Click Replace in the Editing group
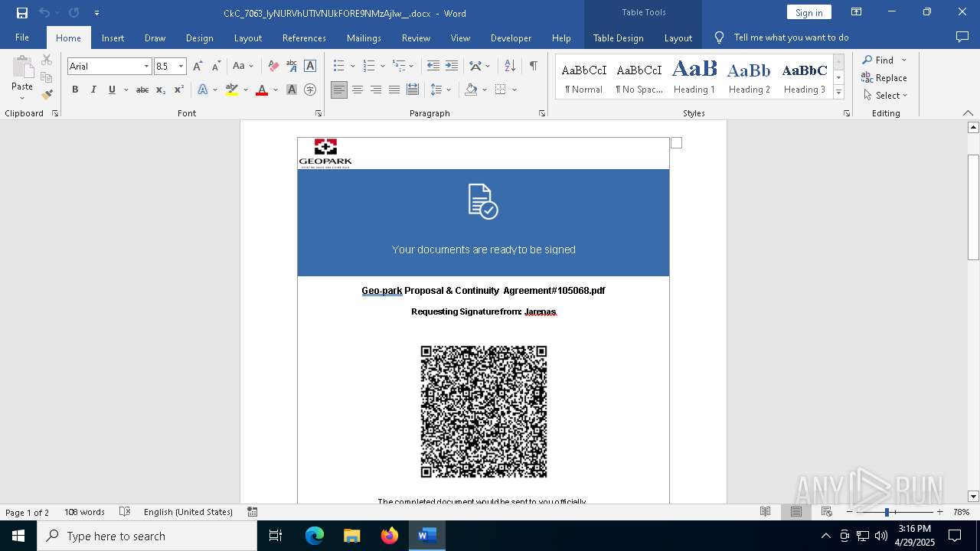980x551 pixels. [884, 77]
